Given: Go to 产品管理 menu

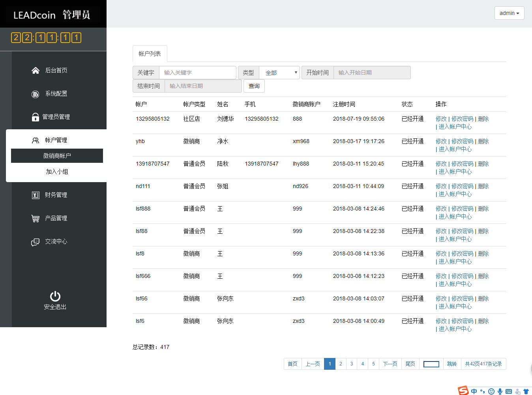Looking at the screenshot, I should (56, 218).
